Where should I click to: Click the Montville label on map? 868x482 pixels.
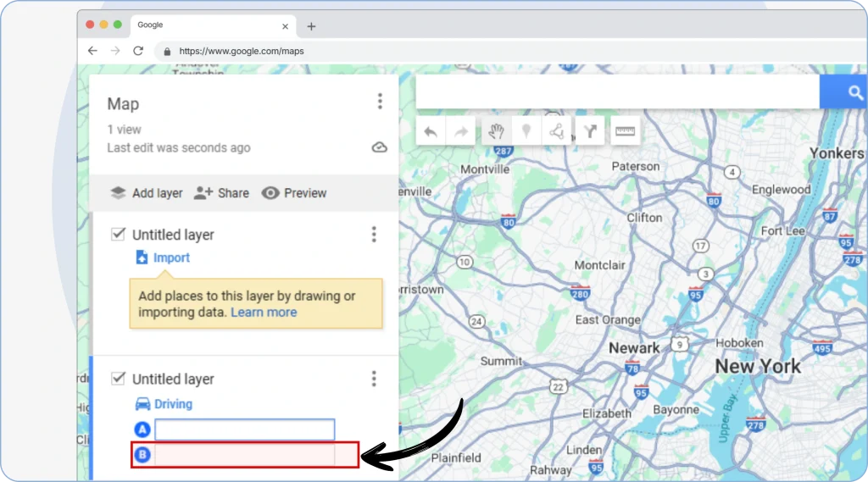485,169
